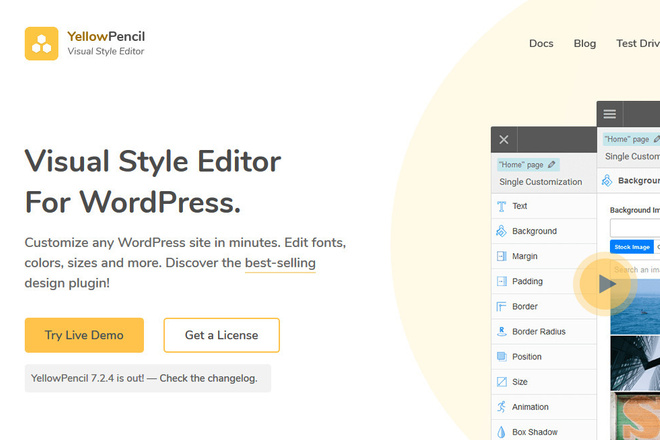The image size is (660, 440).
Task: Click the "Home" page tag in left panel
Action: click(528, 165)
